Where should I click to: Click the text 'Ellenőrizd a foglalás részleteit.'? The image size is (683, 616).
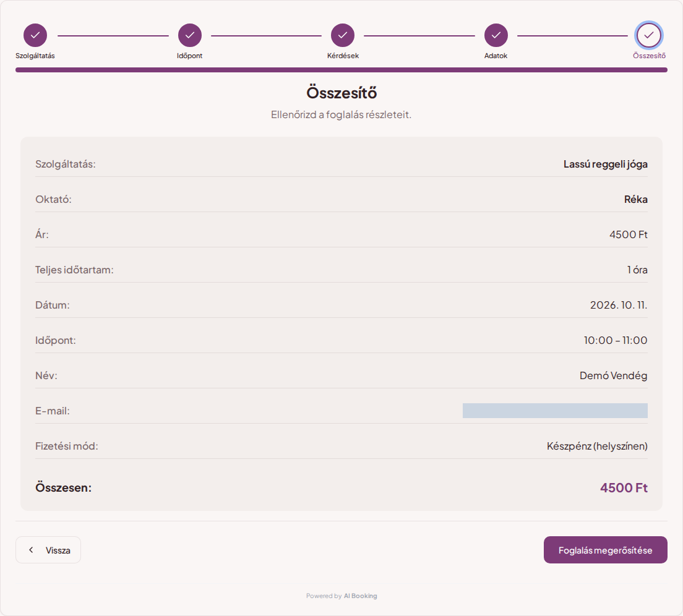point(341,114)
